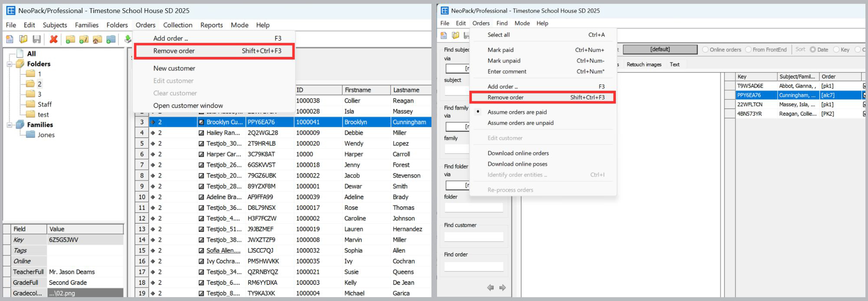This screenshot has height=301, width=868.
Task: Click the new job icon in right window toolbar
Action: (x=444, y=35)
